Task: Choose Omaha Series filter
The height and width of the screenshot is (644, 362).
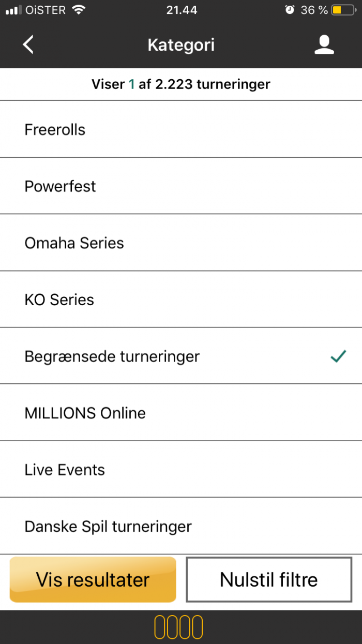Action: coord(181,243)
